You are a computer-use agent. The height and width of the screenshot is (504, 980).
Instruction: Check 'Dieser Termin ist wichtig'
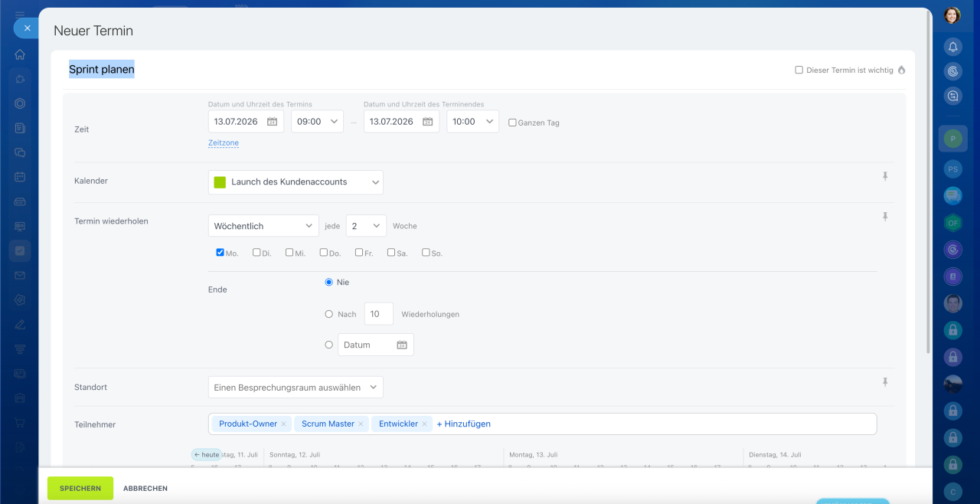[799, 70]
